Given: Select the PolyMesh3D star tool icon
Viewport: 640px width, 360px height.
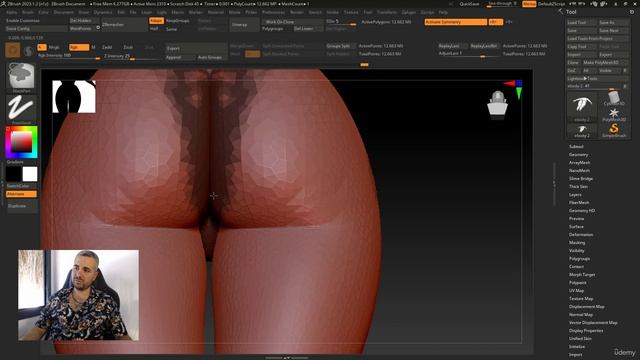Looking at the screenshot, I should (x=614, y=115).
